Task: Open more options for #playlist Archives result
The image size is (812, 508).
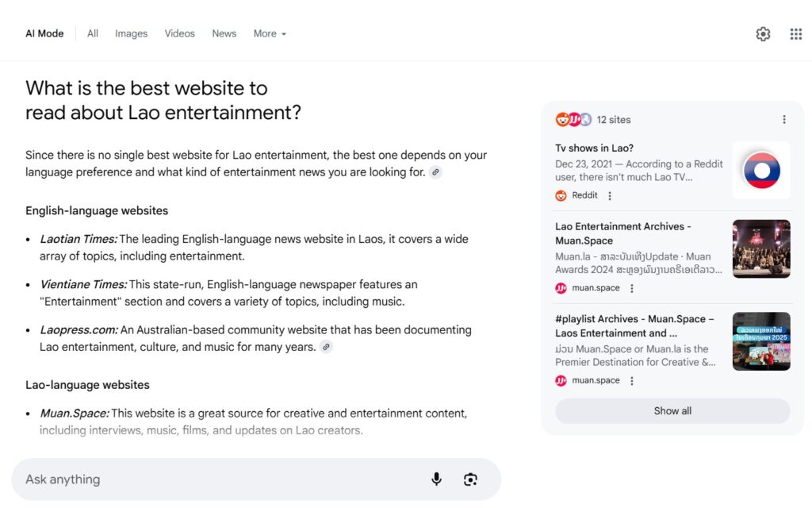Action: pyautogui.click(x=632, y=381)
